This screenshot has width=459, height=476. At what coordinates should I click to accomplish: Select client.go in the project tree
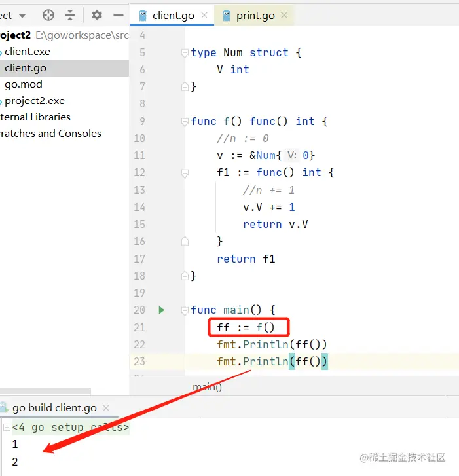pyautogui.click(x=64, y=68)
